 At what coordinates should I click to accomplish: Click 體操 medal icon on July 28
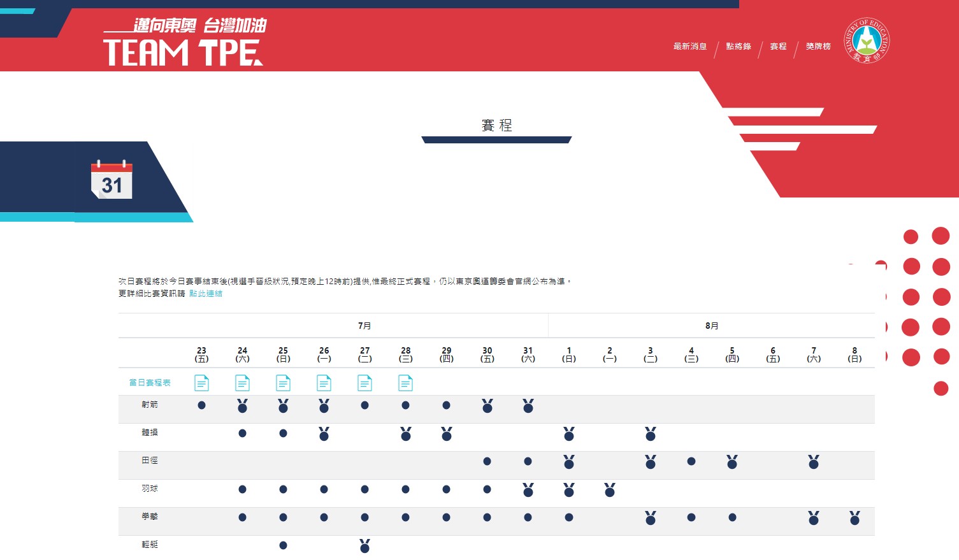click(405, 434)
